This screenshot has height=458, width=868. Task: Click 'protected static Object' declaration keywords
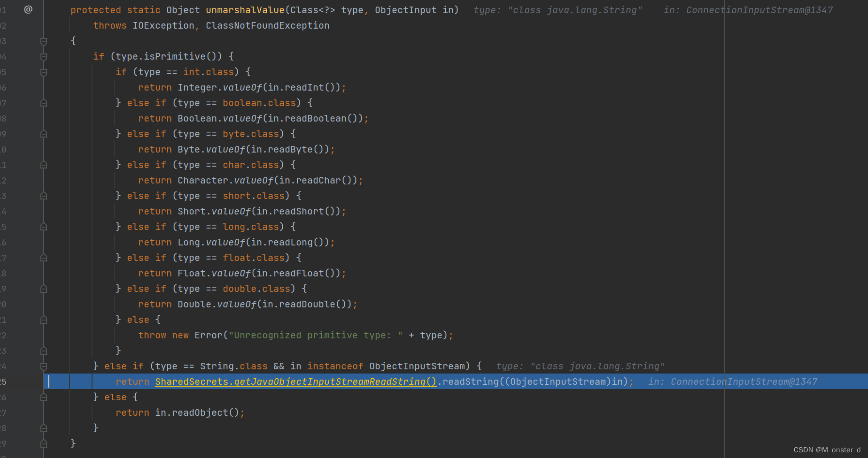135,10
